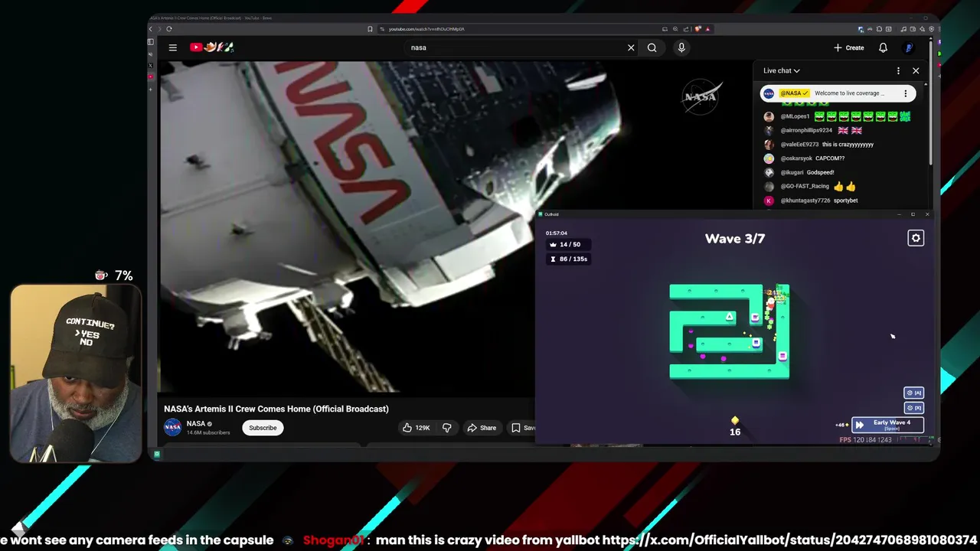Click the browser address bar youtube.com URL
This screenshot has height=551, width=980.
click(426, 29)
